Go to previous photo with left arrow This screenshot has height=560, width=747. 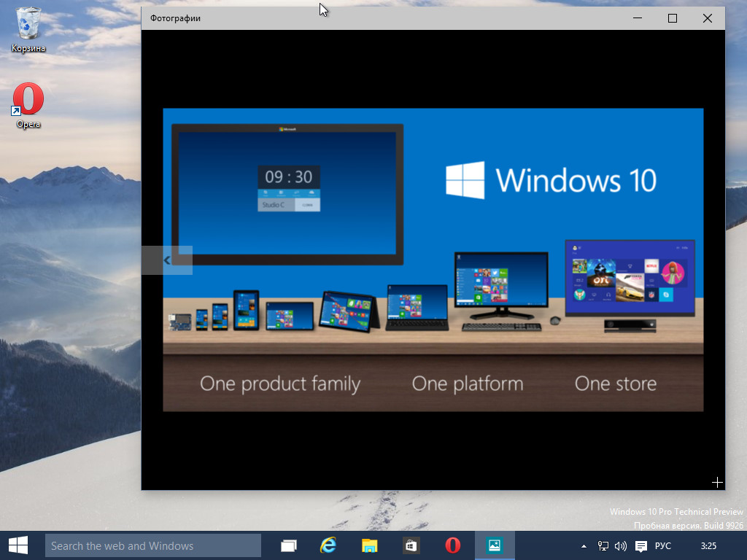click(x=167, y=260)
